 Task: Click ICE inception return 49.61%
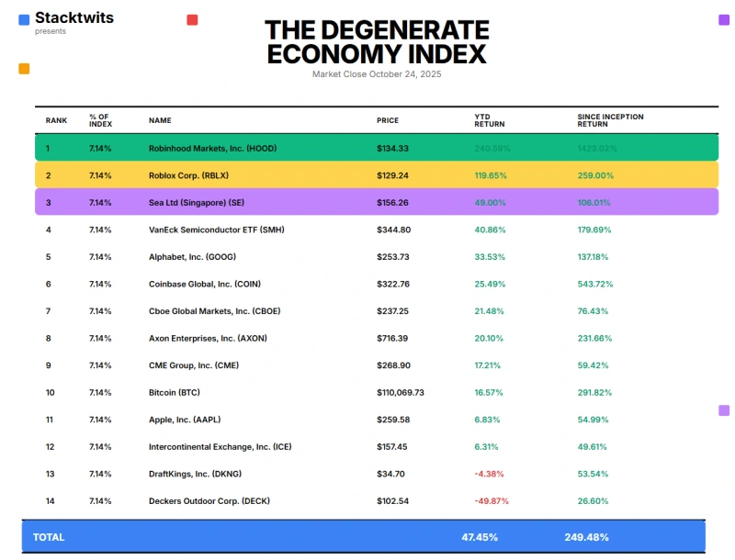[592, 447]
